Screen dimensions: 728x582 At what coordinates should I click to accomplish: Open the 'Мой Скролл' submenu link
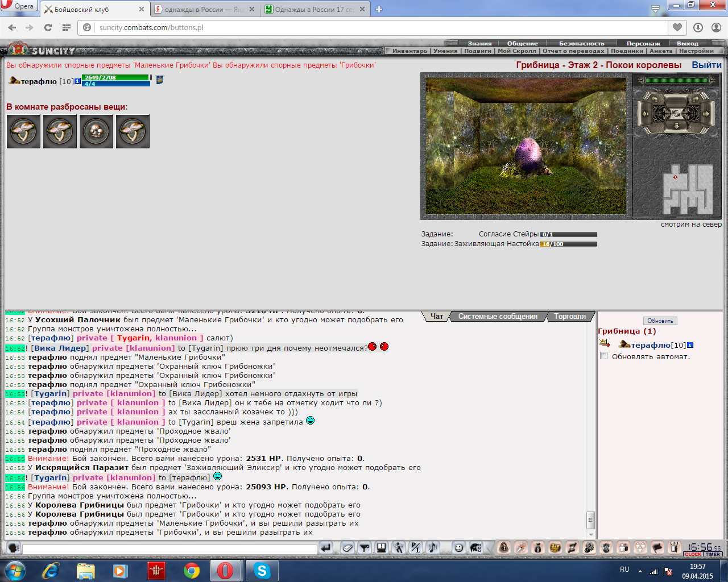516,51
